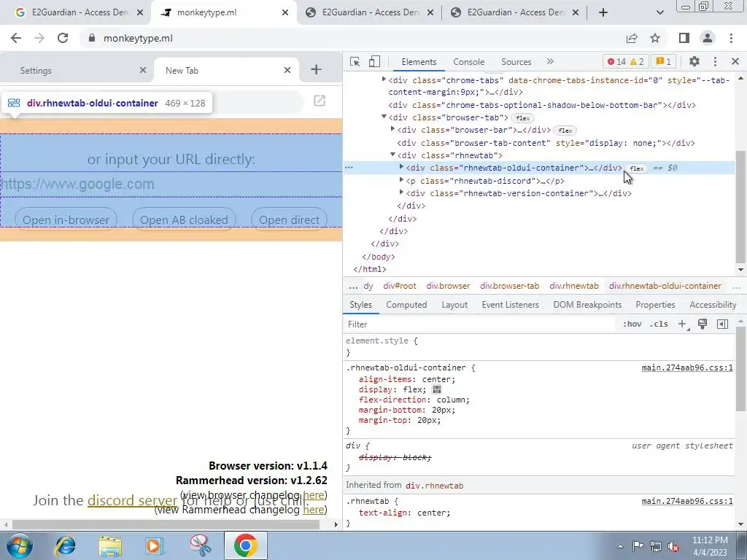Follow the discord server link

tap(133, 500)
